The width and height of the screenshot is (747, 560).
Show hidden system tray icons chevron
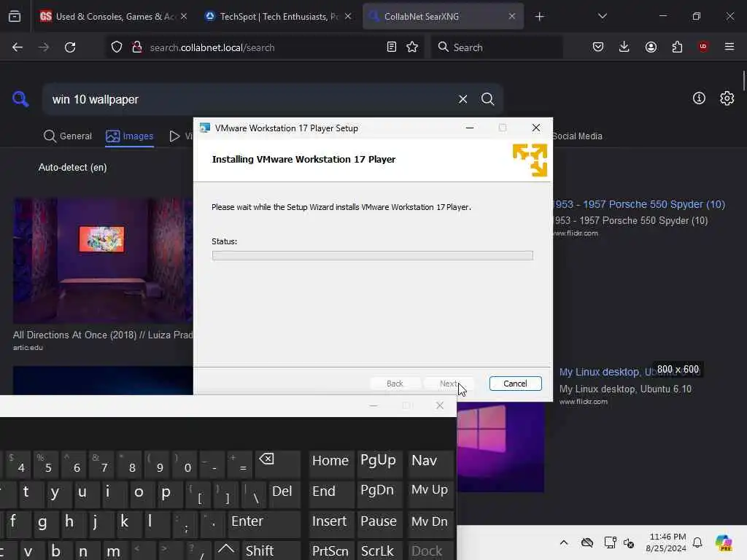(564, 542)
